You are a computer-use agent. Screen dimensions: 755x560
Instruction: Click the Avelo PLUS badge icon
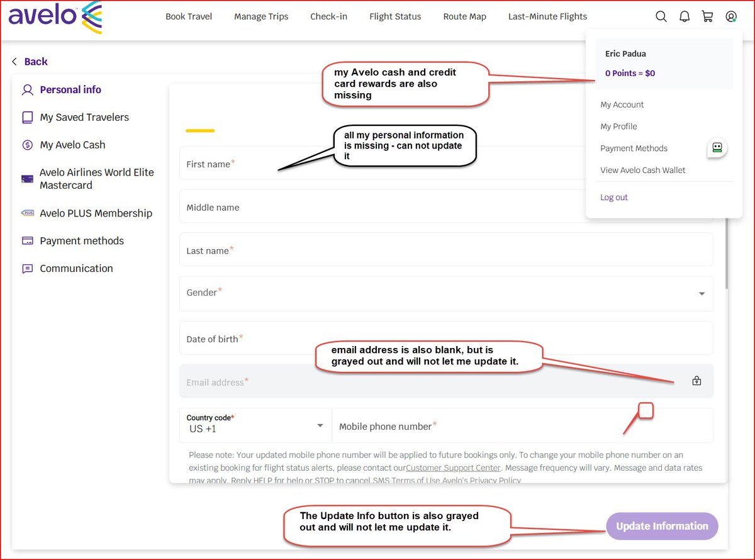tap(27, 213)
